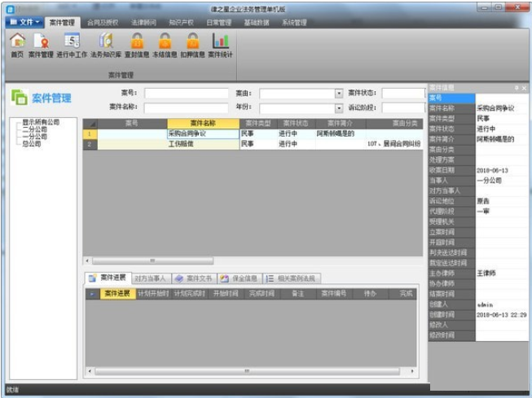The height and width of the screenshot is (398, 532).
Task: Switch to 知识产权 ribbon tab
Action: [181, 23]
